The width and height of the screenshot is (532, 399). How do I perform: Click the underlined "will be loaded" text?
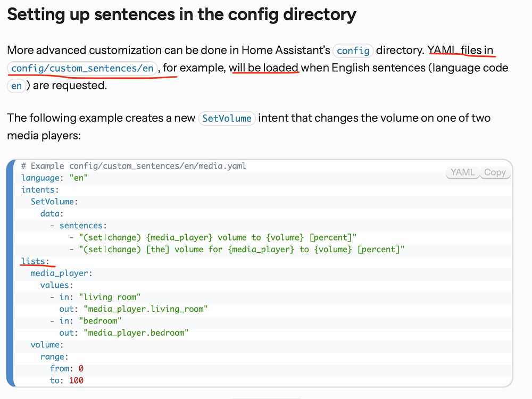click(x=264, y=68)
